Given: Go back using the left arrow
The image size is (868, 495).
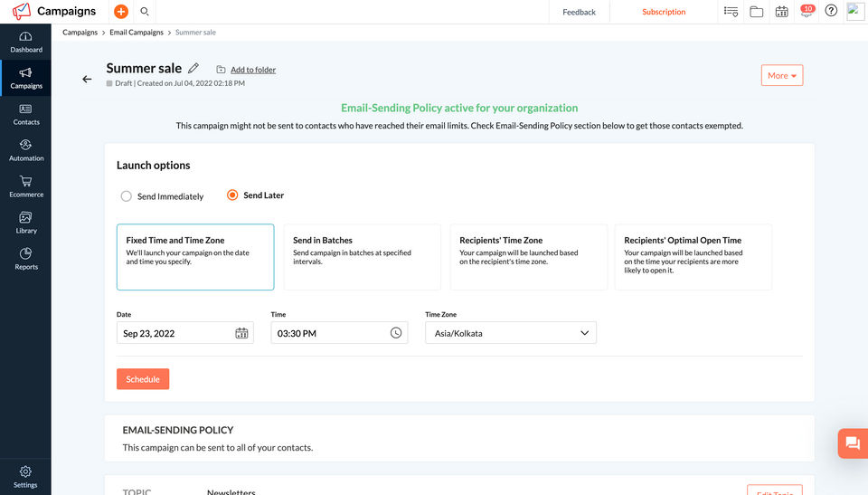Looking at the screenshot, I should [87, 79].
